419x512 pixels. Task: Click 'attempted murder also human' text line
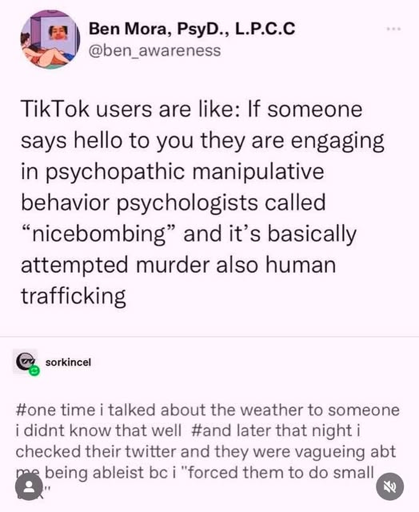point(178,265)
